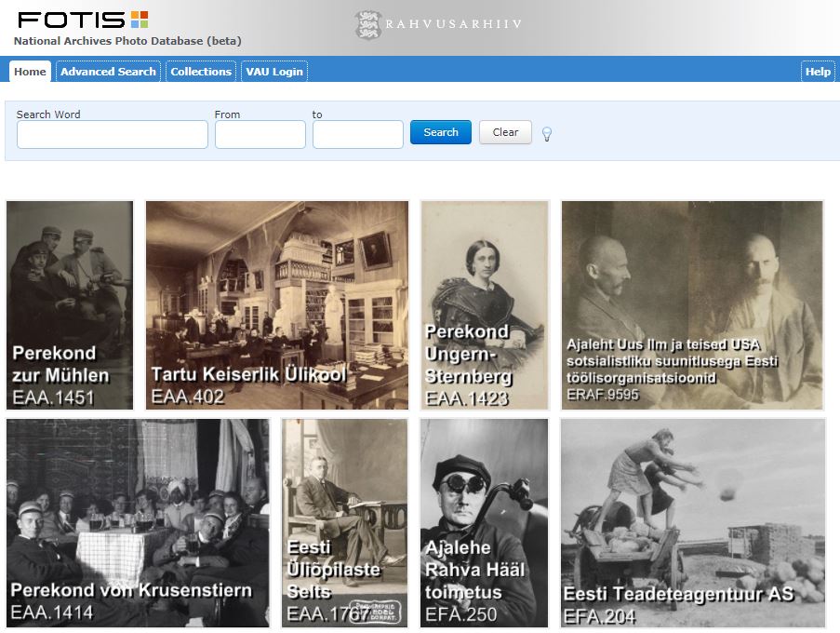The height and width of the screenshot is (633, 840).
Task: Open Advanced Search
Action: (107, 71)
